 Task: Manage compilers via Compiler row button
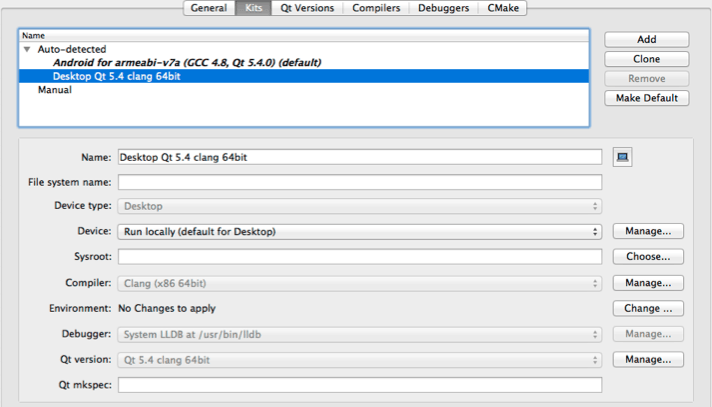click(648, 283)
